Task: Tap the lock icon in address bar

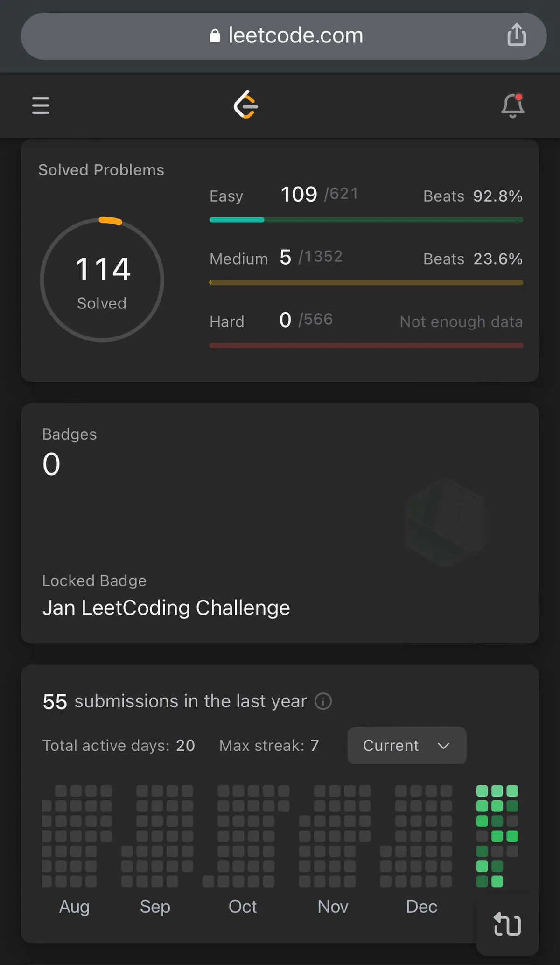Action: tap(215, 36)
